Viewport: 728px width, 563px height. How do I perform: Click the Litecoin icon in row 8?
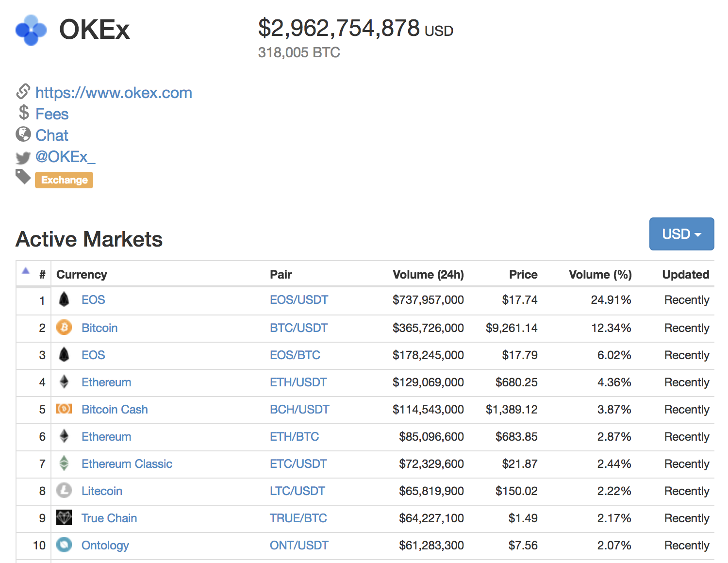tap(64, 491)
